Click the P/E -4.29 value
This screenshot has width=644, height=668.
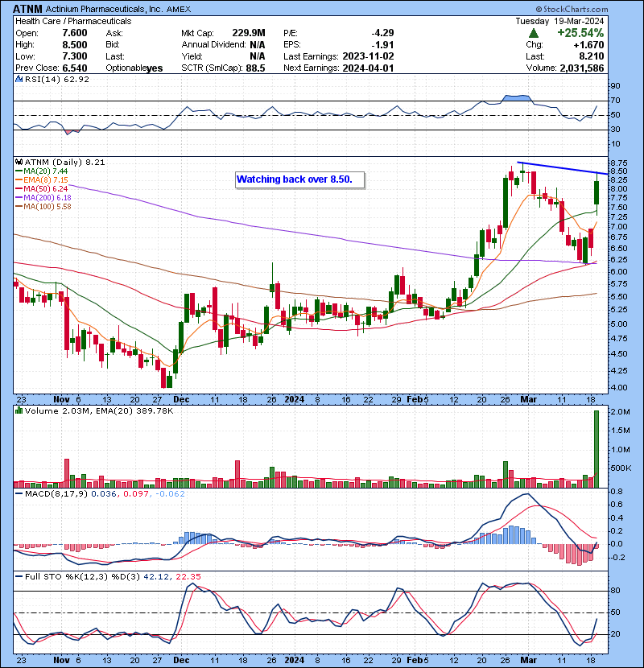[382, 33]
